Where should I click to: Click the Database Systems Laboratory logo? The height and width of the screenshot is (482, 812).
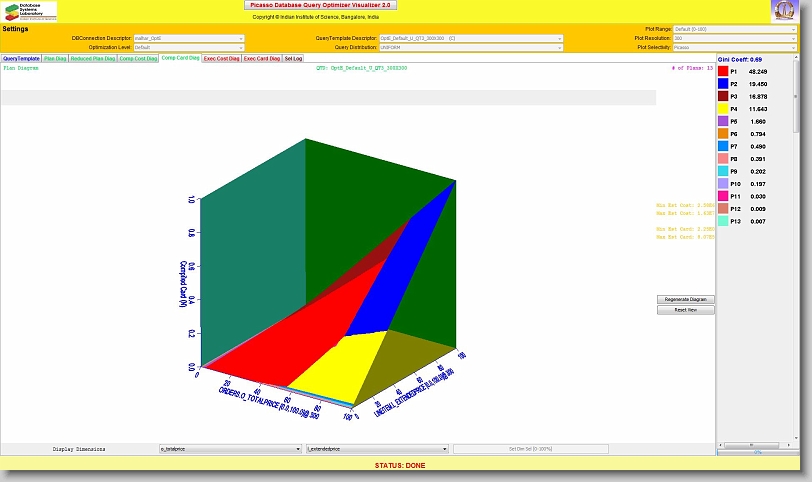[29, 11]
